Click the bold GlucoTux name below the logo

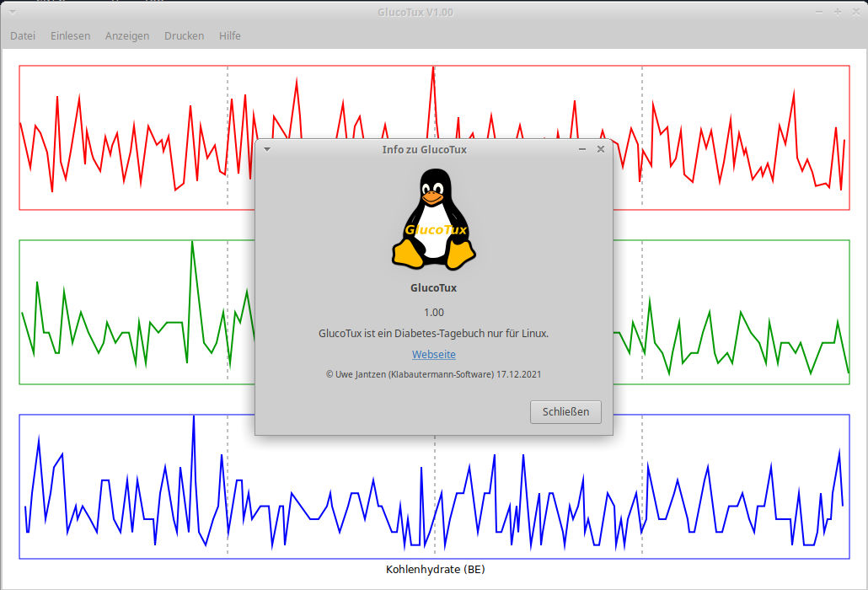click(x=433, y=287)
